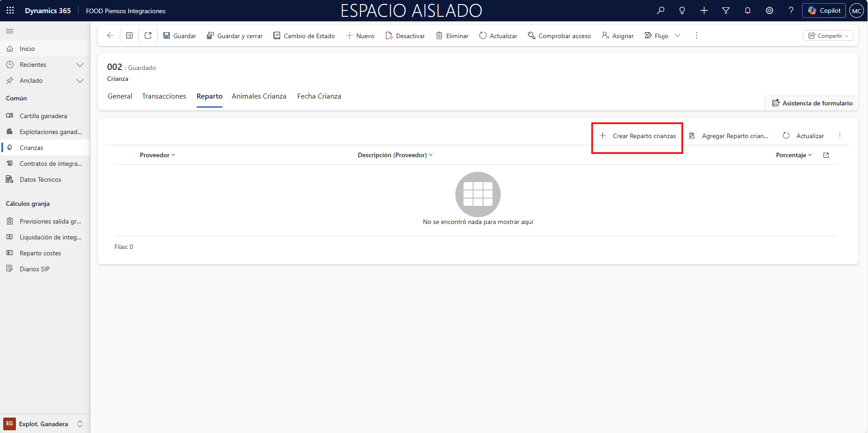
Task: Open the advanced filter funnel icon
Action: tap(726, 10)
